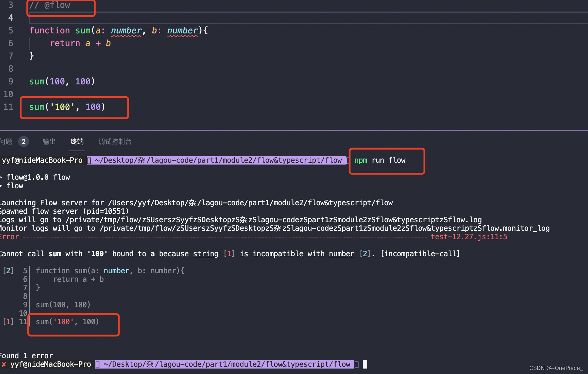This screenshot has width=588, height=374.
Task: Open the 问题 problems tab
Action: 6,141
